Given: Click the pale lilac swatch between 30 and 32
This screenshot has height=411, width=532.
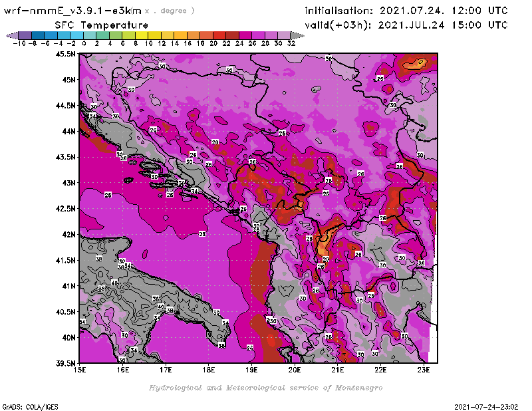Looking at the screenshot, I should pyautogui.click(x=284, y=35).
